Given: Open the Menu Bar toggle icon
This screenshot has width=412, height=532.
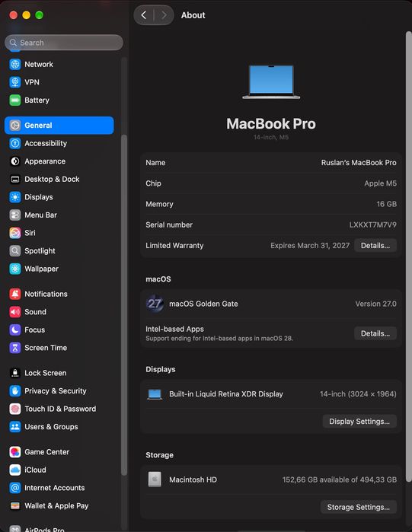Looking at the screenshot, I should (15, 215).
